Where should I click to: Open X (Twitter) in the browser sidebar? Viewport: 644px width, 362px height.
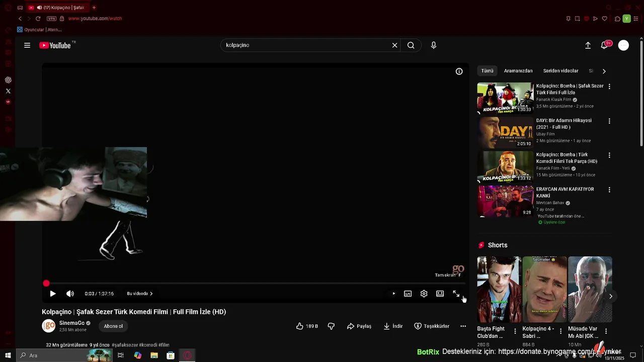click(x=8, y=91)
